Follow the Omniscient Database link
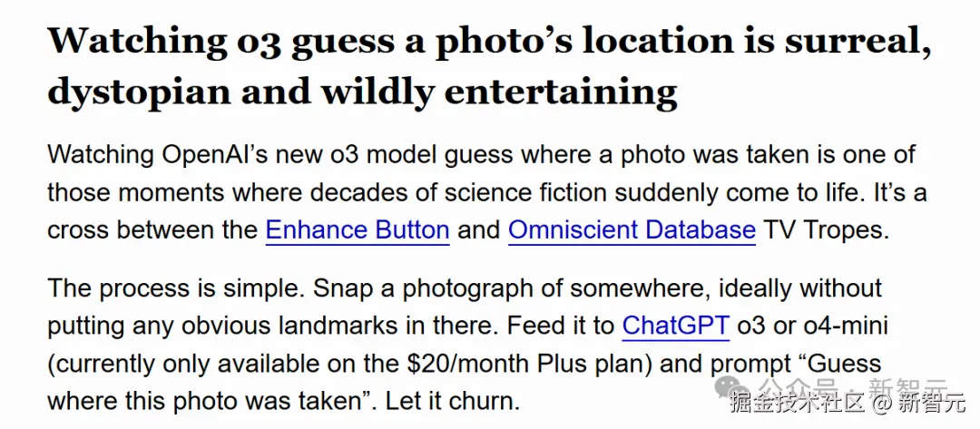This screenshot has width=980, height=429. pos(632,229)
